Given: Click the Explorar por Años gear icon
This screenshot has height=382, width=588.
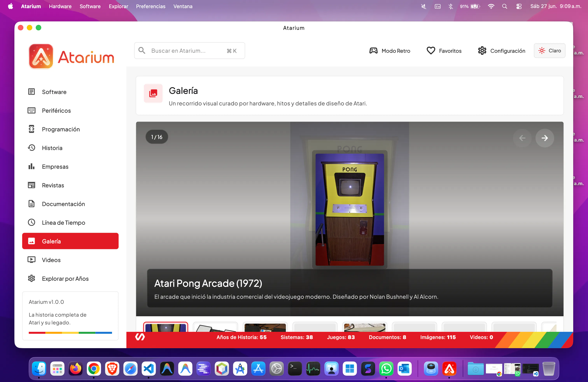Looking at the screenshot, I should [x=31, y=279].
